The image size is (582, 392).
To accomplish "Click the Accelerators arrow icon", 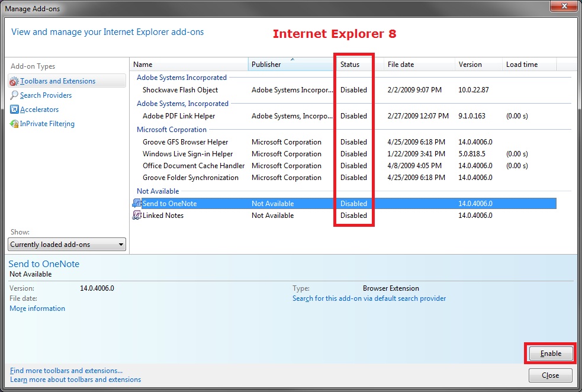I will click(14, 110).
